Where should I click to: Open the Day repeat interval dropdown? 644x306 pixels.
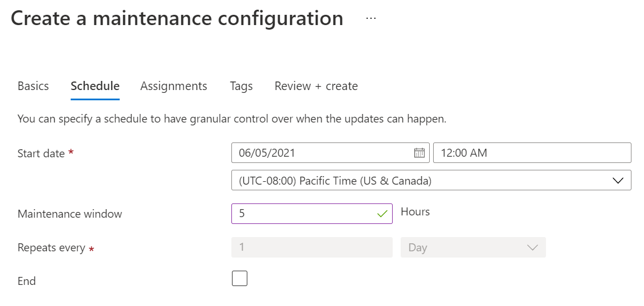point(473,248)
